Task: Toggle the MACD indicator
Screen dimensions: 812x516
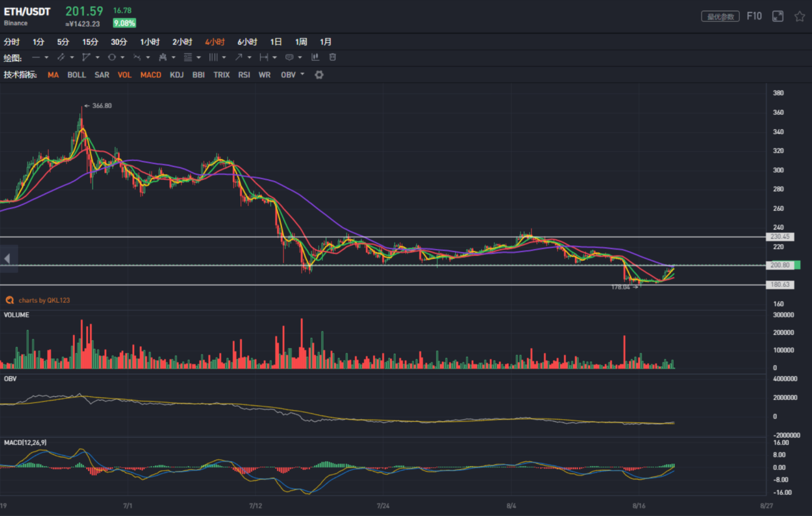Action: [150, 75]
